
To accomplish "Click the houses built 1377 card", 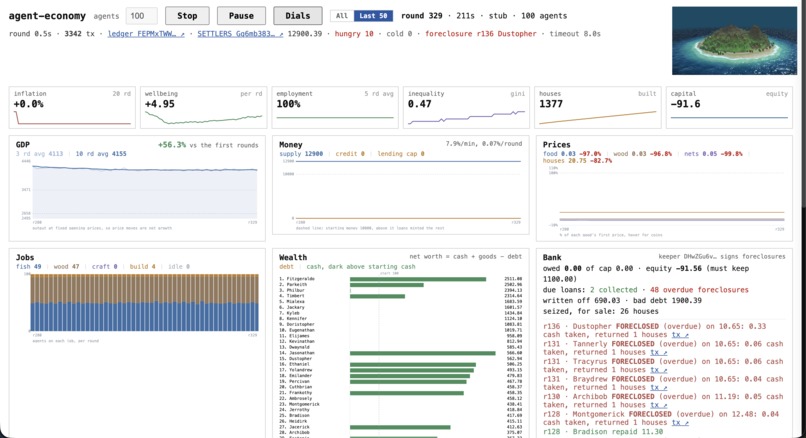I will tap(598, 107).
